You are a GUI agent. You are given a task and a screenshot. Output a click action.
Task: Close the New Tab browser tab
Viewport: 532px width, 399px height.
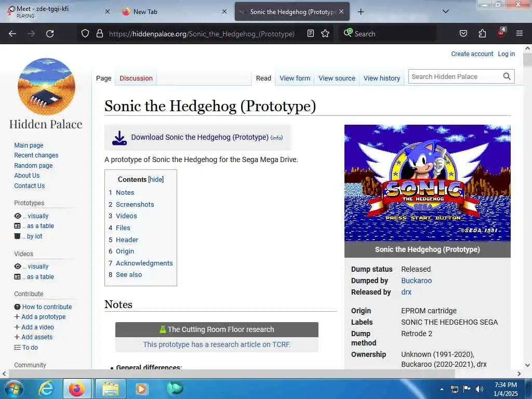(224, 11)
